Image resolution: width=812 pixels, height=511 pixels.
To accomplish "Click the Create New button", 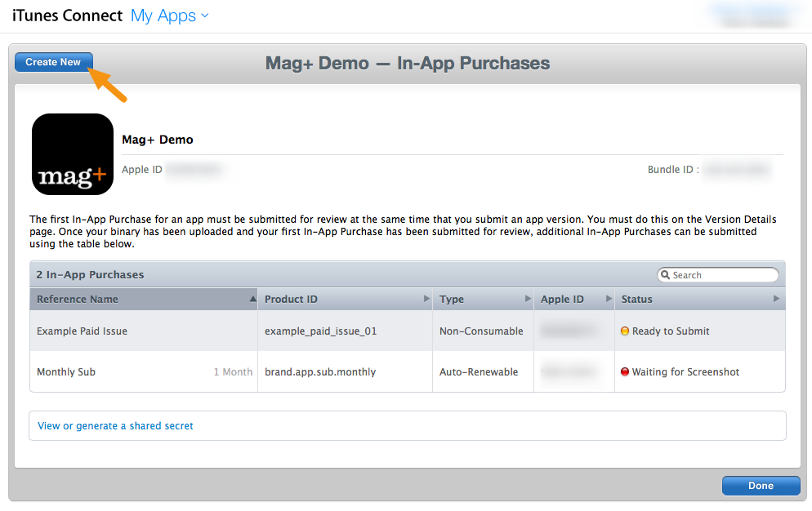I will pyautogui.click(x=53, y=62).
